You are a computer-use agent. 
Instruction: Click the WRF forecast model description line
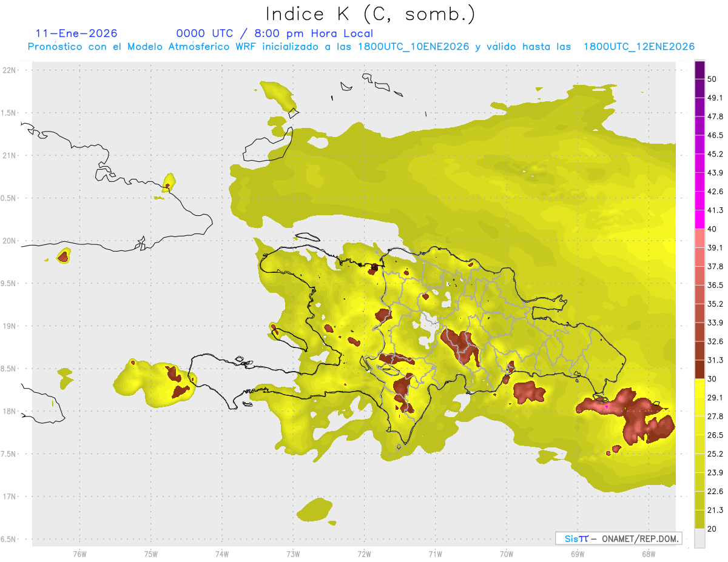point(361,47)
